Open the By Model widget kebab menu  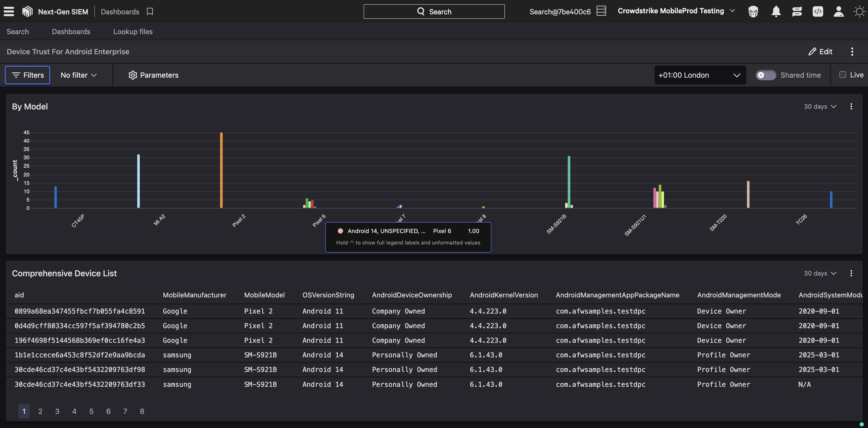click(851, 107)
